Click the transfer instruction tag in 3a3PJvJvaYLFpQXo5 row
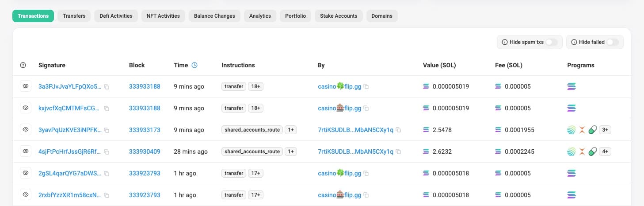The width and height of the screenshot is (644, 206). pos(234,86)
